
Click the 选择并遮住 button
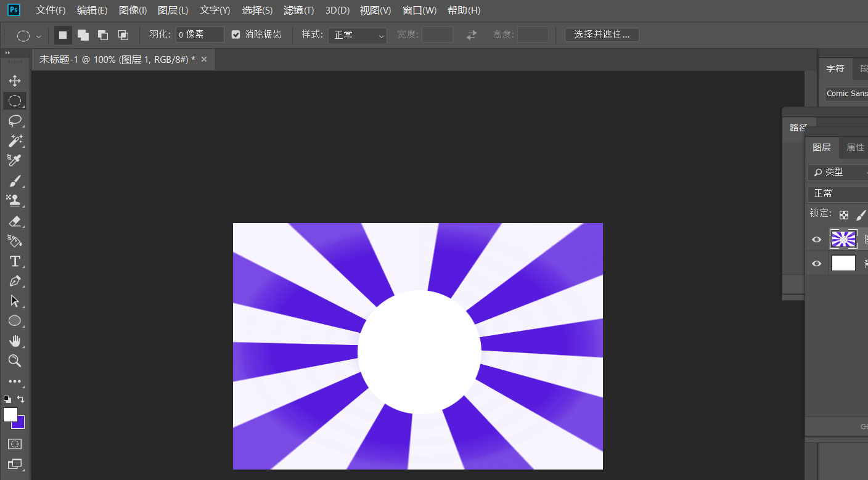tap(602, 35)
